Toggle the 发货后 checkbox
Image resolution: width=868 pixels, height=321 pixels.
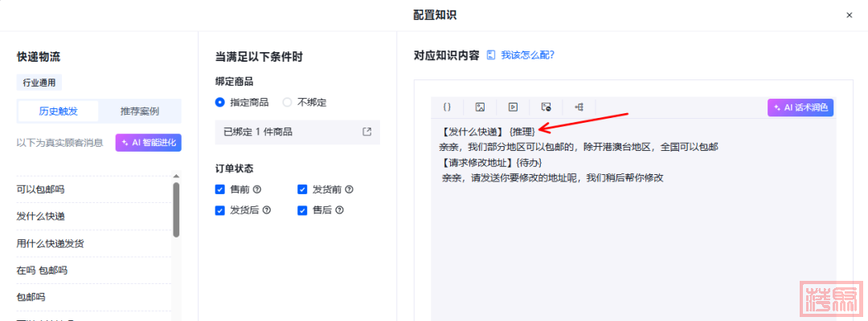[x=220, y=210]
